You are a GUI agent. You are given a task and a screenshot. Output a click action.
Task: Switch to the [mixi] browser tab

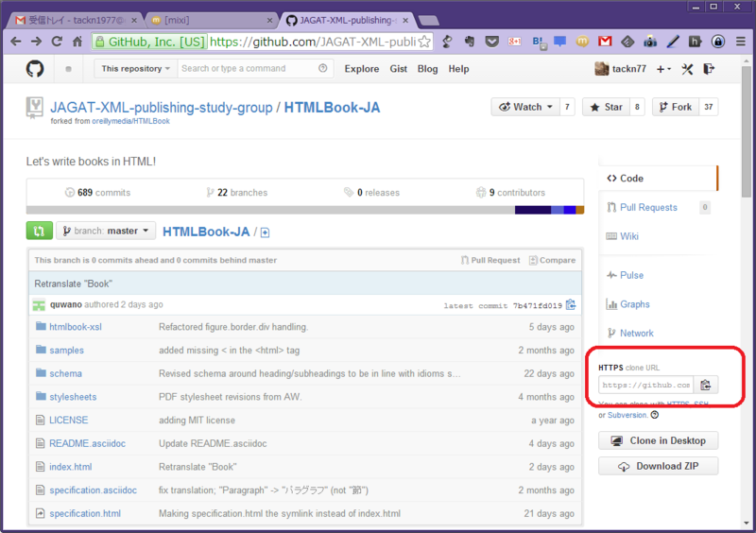(212, 20)
